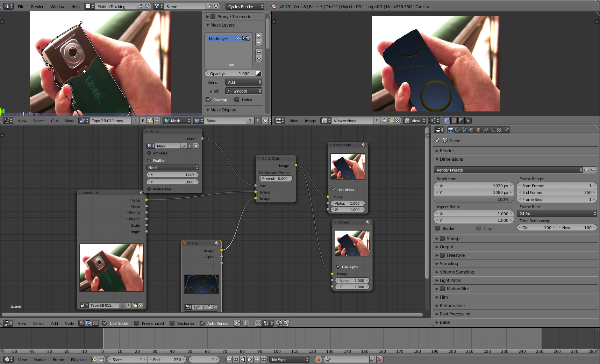Open the Render Layers properties tab
This screenshot has width=600, height=364.
click(457, 130)
